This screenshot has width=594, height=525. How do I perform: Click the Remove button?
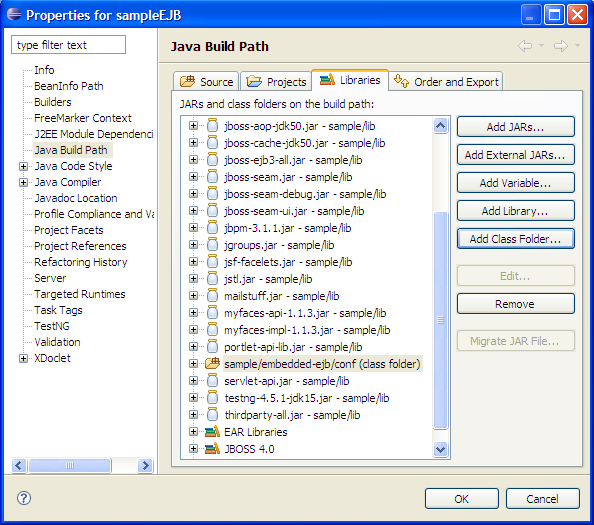(x=516, y=304)
